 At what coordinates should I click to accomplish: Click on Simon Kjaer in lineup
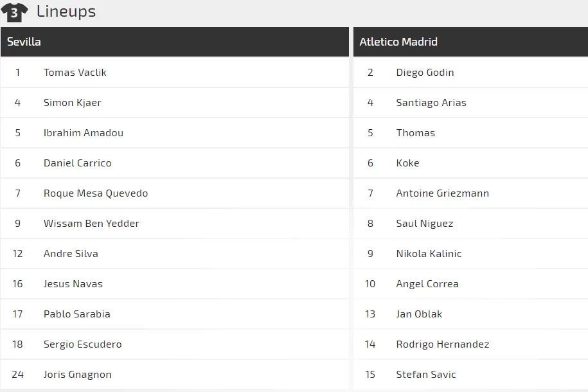pyautogui.click(x=73, y=103)
